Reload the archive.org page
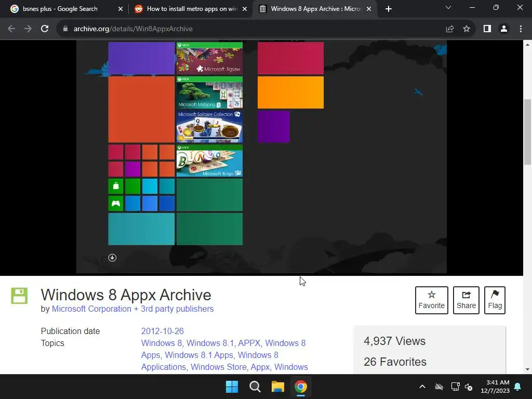Image resolution: width=532 pixels, height=399 pixels. [45, 29]
